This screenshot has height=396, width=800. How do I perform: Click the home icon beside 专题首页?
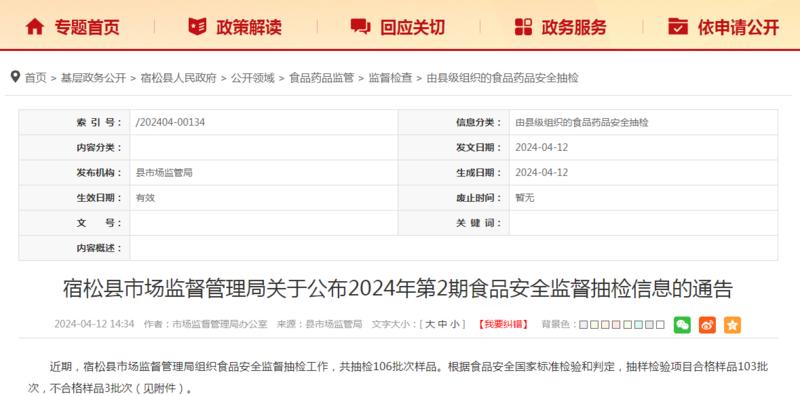click(x=35, y=26)
